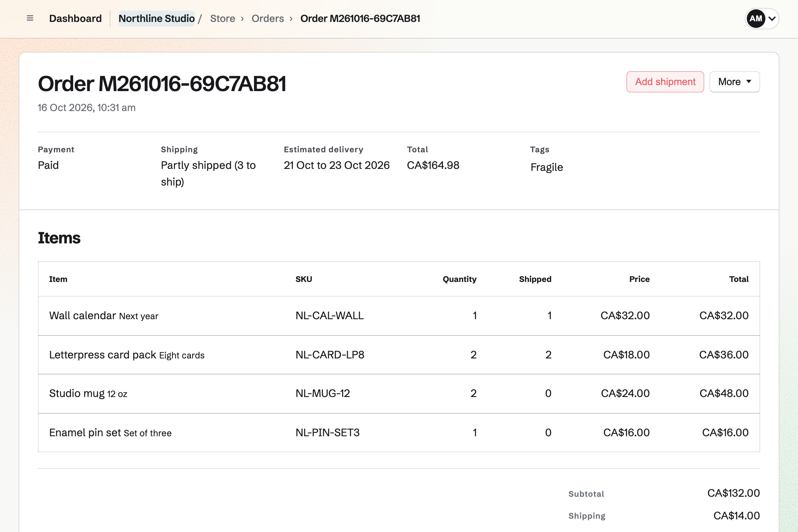Image resolution: width=798 pixels, height=532 pixels.
Task: Click SKU NL-PIN-SET3
Action: click(328, 433)
